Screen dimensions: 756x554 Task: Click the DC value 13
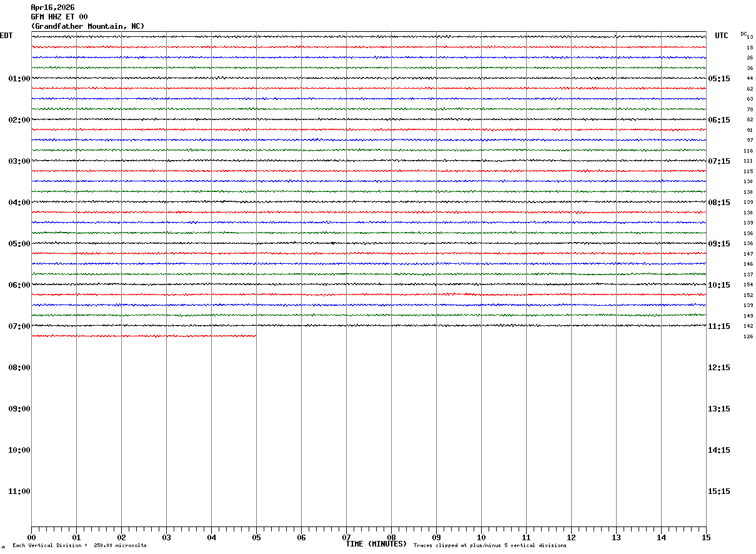(750, 38)
